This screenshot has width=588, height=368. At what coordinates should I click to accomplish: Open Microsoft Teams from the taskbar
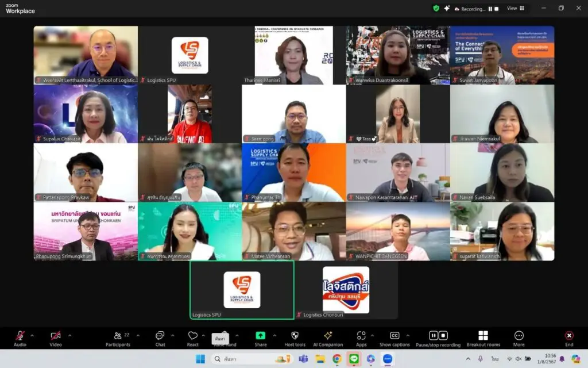[x=303, y=359]
